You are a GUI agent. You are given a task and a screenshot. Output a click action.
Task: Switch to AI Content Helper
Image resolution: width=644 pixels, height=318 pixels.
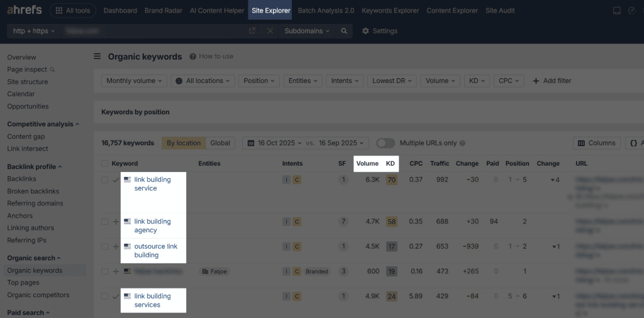click(217, 11)
